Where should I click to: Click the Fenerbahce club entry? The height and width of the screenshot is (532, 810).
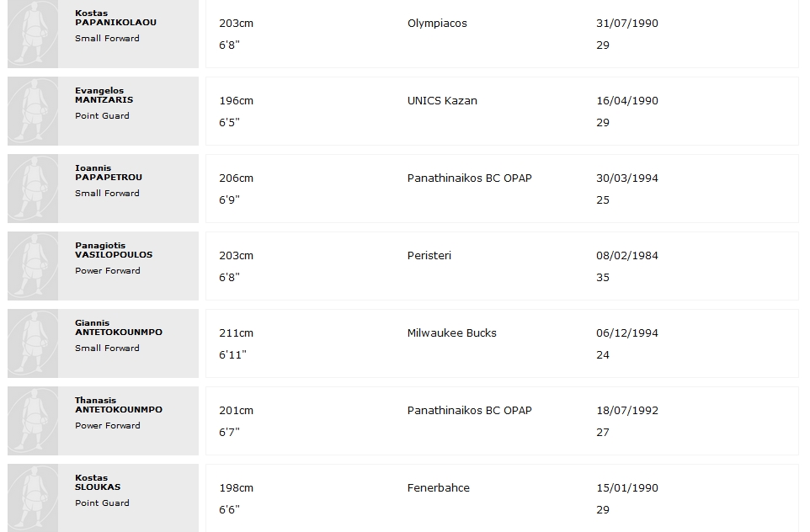pyautogui.click(x=438, y=488)
